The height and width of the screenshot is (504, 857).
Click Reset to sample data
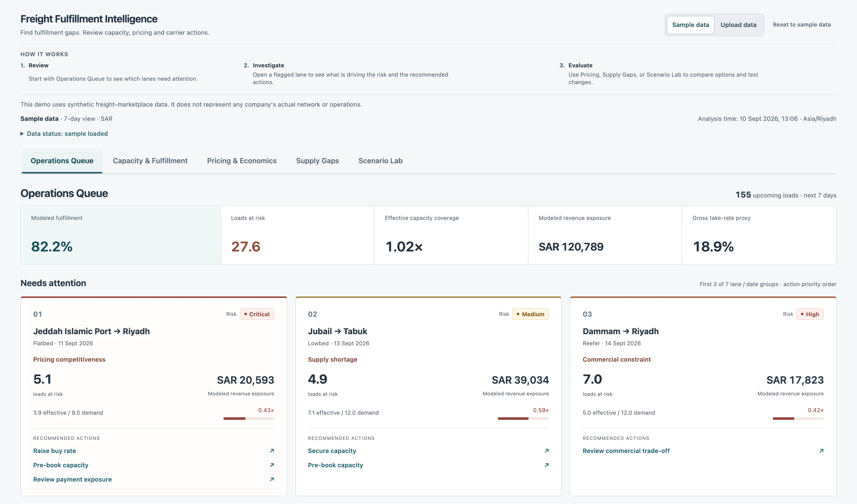tap(802, 24)
